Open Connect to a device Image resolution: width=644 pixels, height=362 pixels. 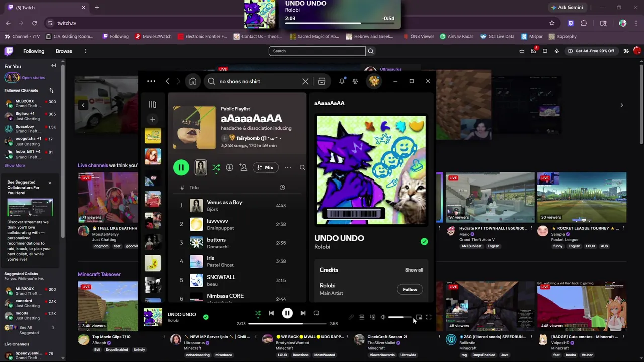point(373,317)
